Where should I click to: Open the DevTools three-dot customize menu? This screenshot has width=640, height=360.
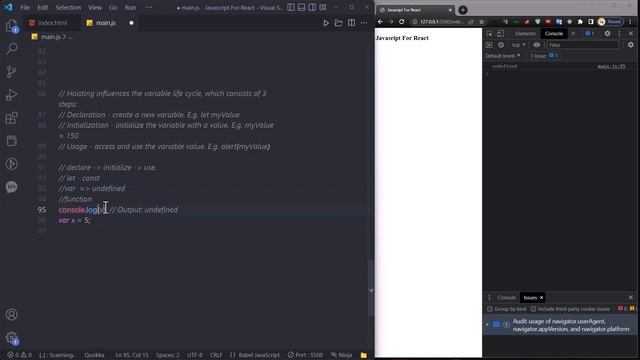click(x=619, y=33)
